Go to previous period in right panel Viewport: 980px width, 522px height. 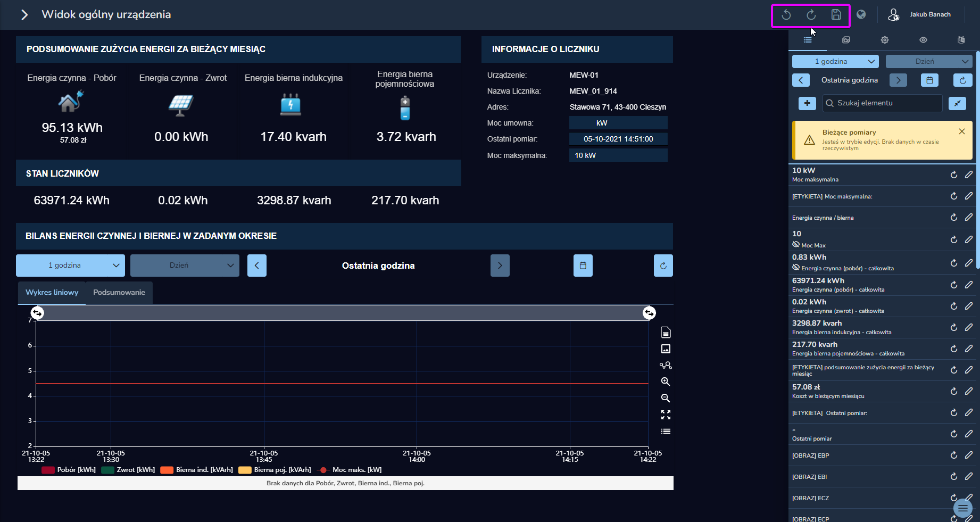[x=801, y=80]
